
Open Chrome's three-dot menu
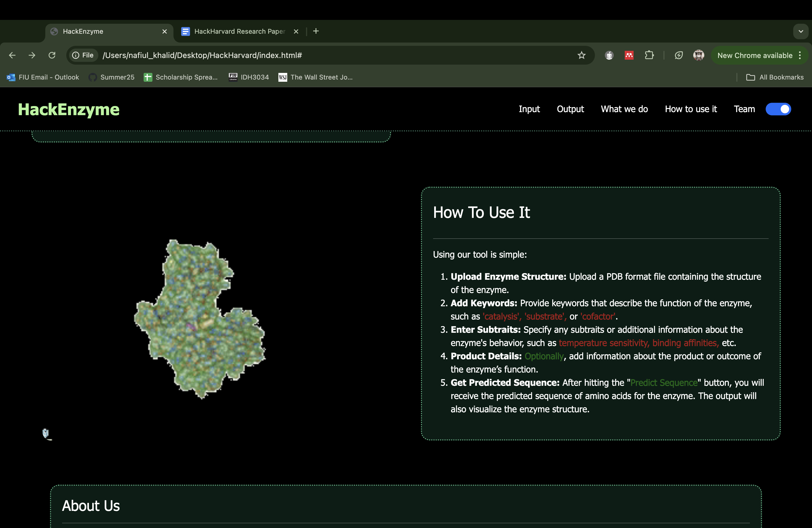(x=800, y=55)
